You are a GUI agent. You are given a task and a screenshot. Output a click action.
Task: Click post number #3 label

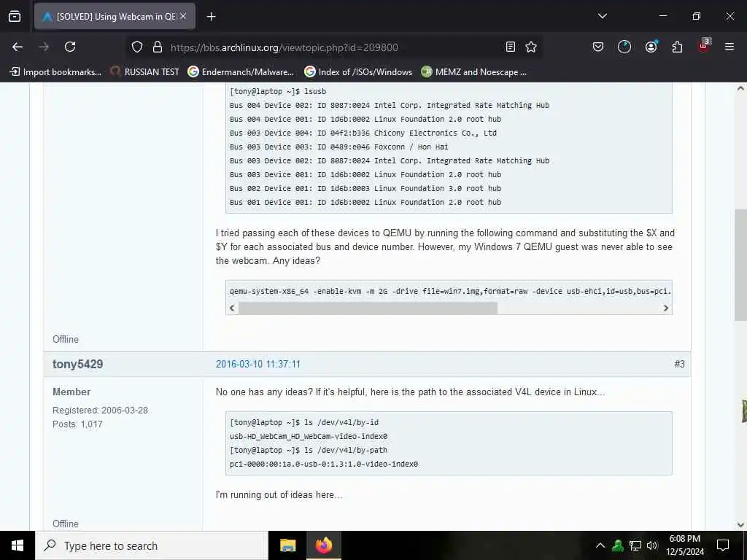click(x=679, y=365)
